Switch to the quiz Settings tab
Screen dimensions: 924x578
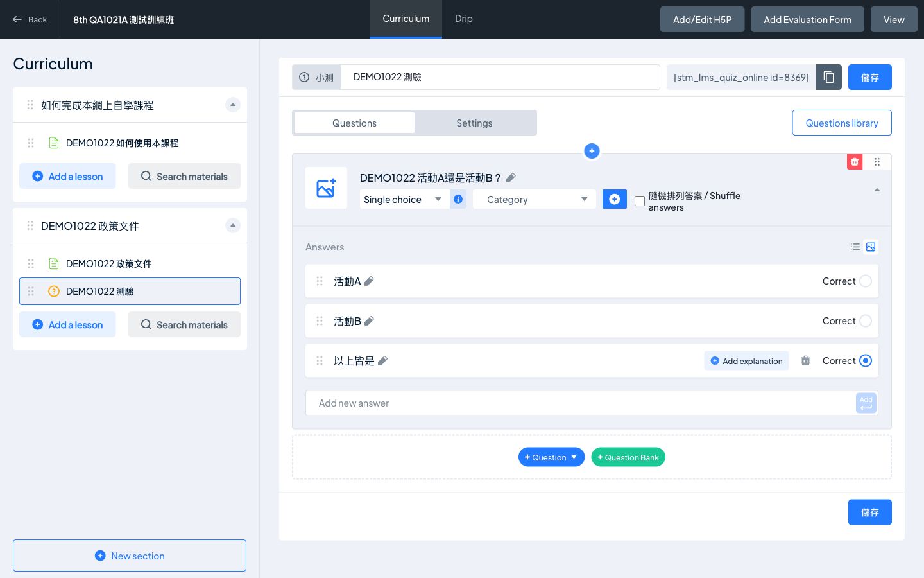pyautogui.click(x=474, y=123)
